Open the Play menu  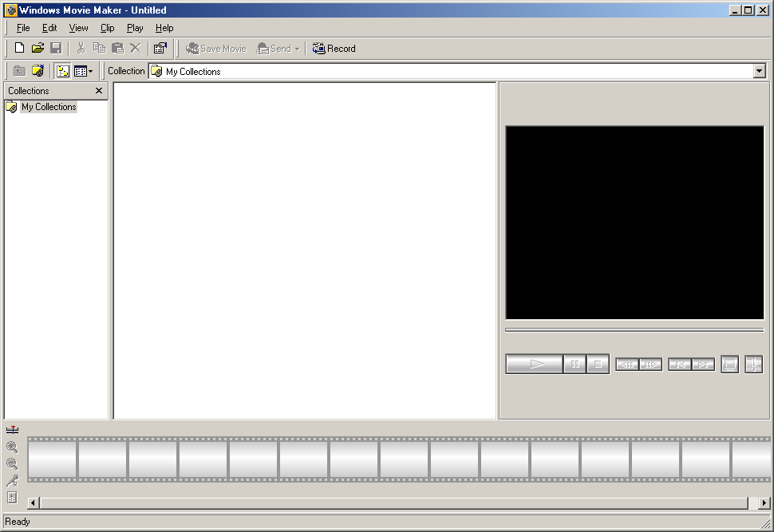tap(135, 28)
